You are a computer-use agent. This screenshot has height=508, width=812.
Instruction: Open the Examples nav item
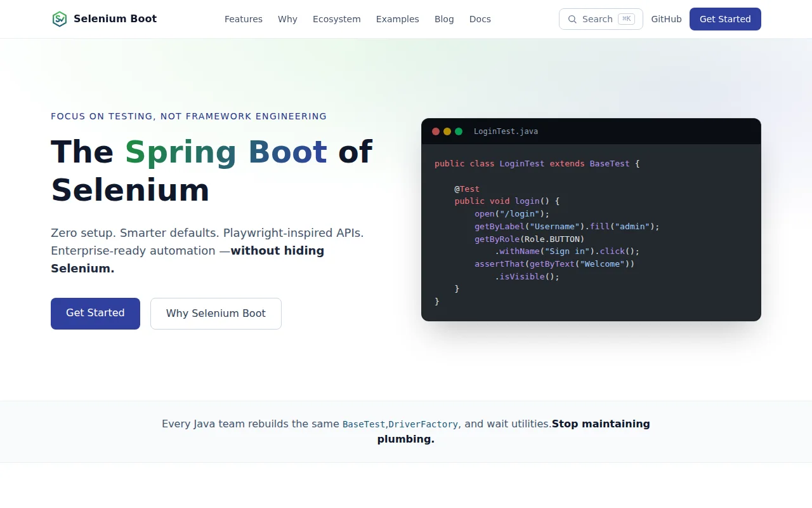(398, 19)
